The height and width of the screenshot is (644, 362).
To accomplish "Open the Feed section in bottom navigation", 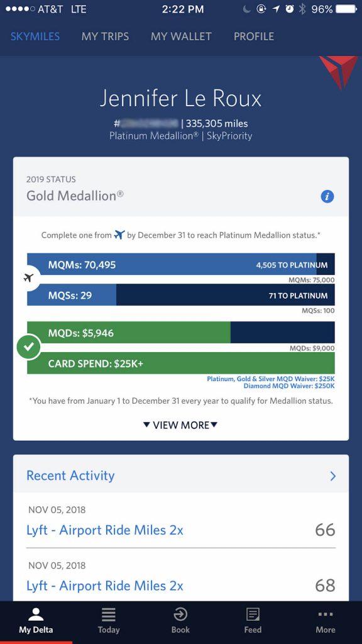I will [x=253, y=614].
